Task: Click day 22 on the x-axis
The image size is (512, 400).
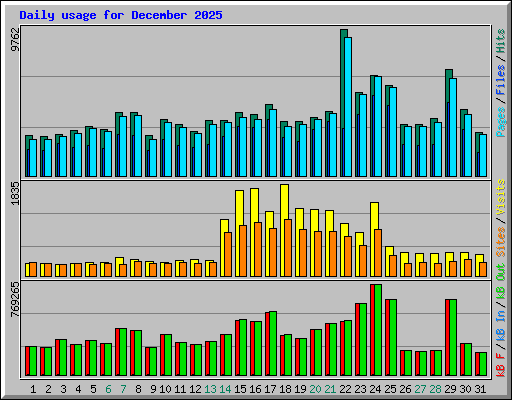Action: coord(345,389)
